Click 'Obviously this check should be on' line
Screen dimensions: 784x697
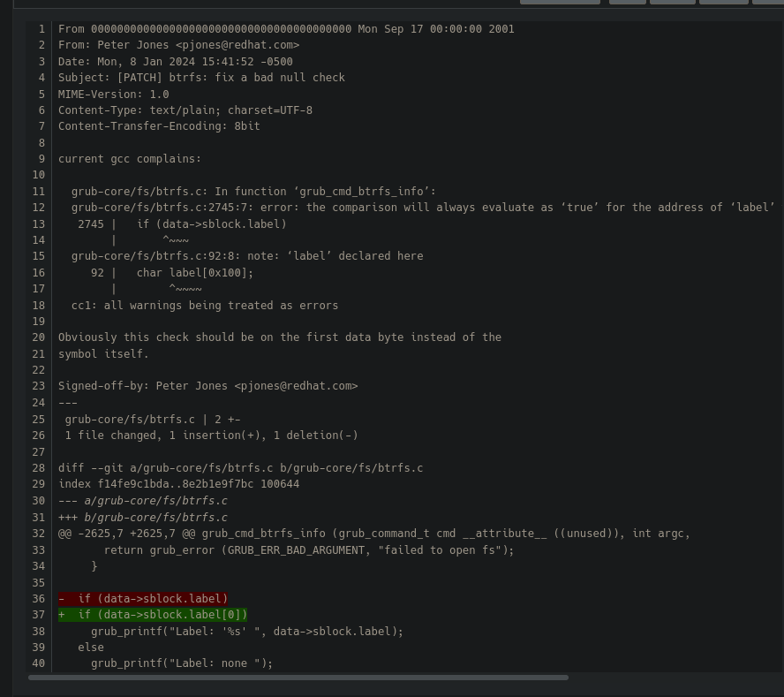(x=280, y=337)
